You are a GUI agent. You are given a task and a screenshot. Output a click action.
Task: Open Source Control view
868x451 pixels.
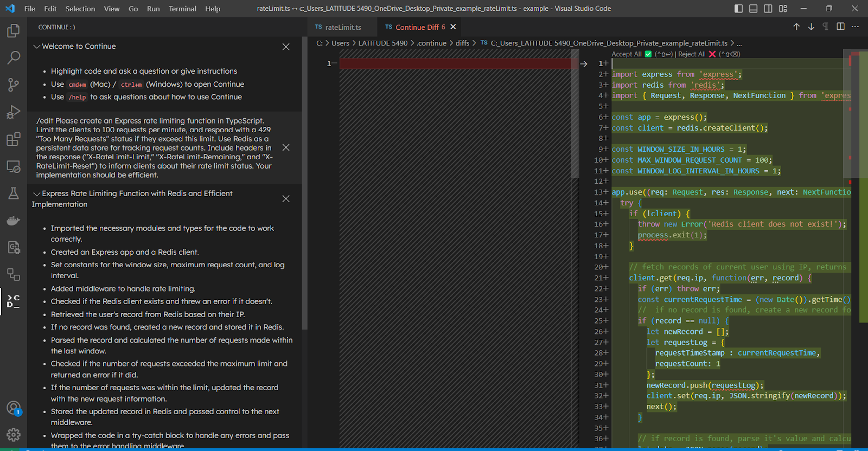(x=14, y=85)
